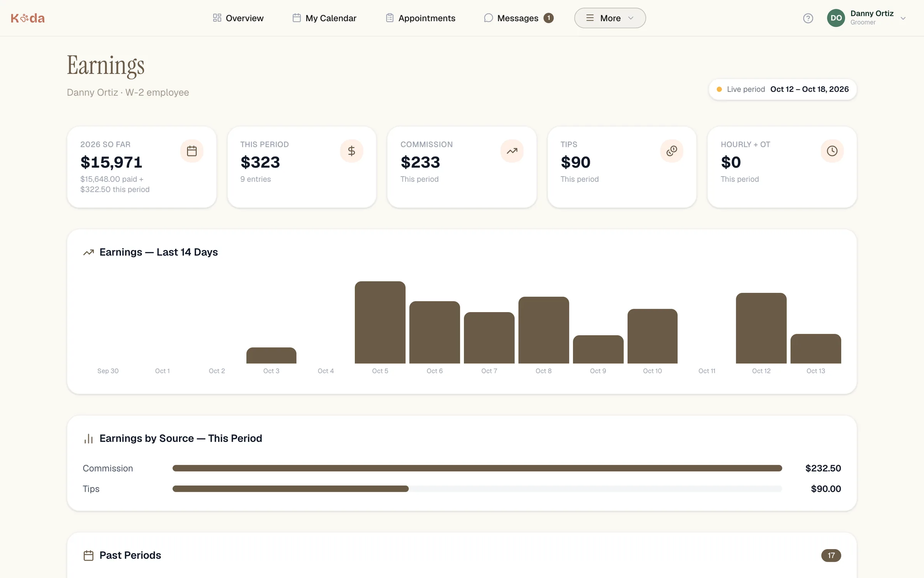The width and height of the screenshot is (924, 578).
Task: Click the DO user avatar
Action: 836,18
